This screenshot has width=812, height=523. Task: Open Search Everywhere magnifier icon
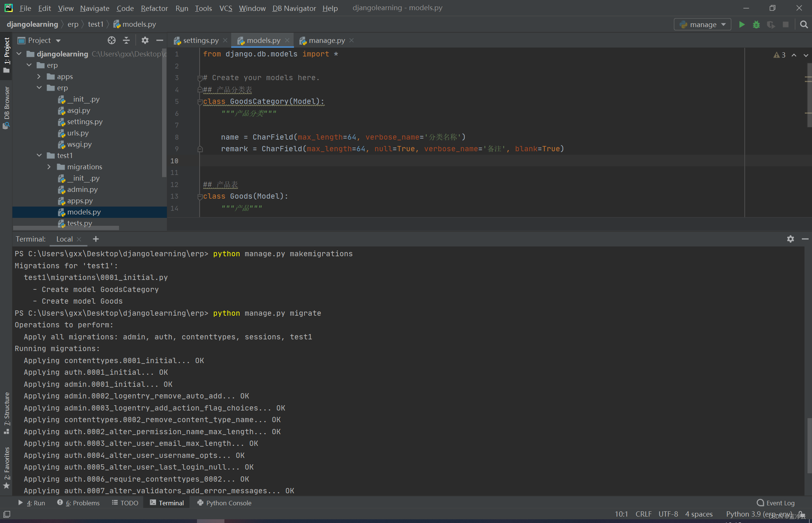point(804,24)
